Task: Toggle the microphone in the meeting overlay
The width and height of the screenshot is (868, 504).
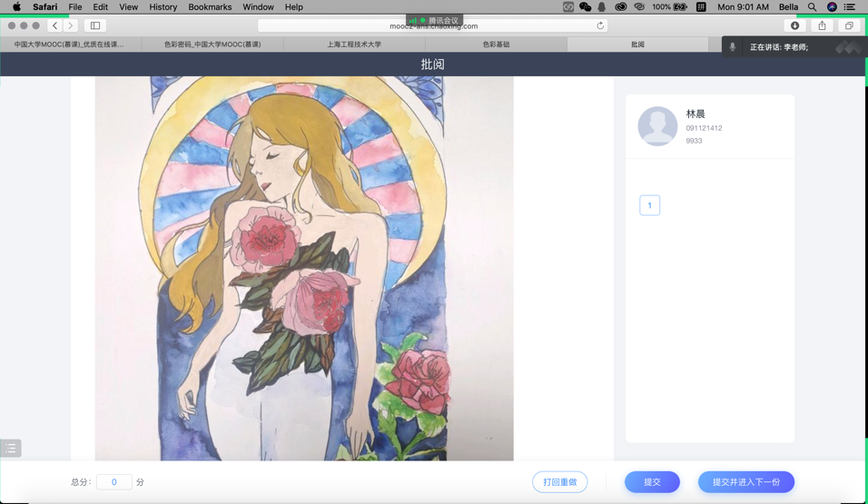Action: click(733, 46)
